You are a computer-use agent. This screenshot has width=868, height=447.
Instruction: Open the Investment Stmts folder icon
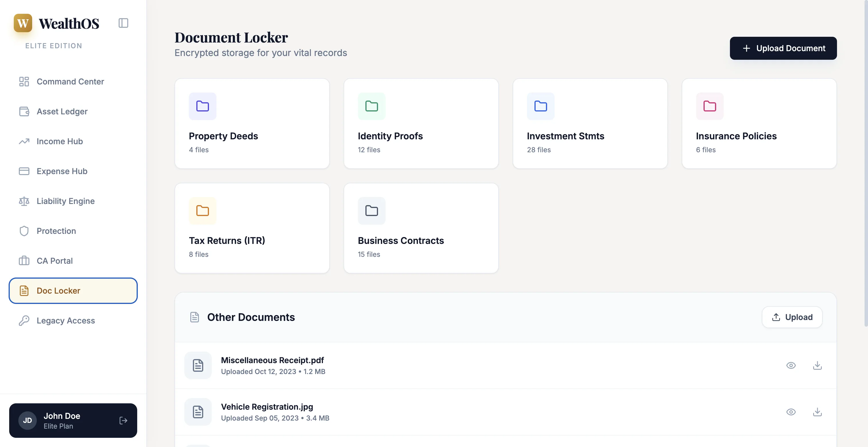[x=540, y=106]
